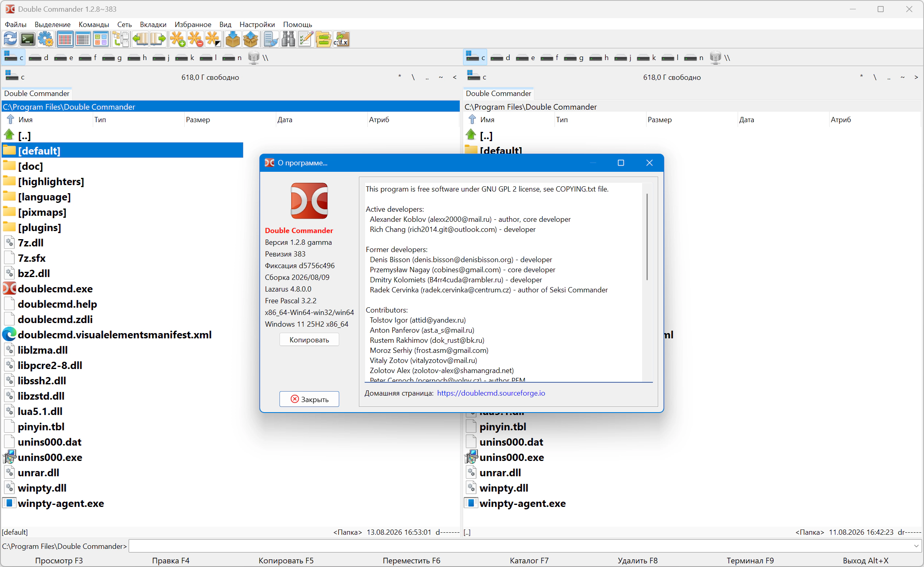Click the Терминал F9 function button
The image size is (924, 567).
click(x=750, y=561)
